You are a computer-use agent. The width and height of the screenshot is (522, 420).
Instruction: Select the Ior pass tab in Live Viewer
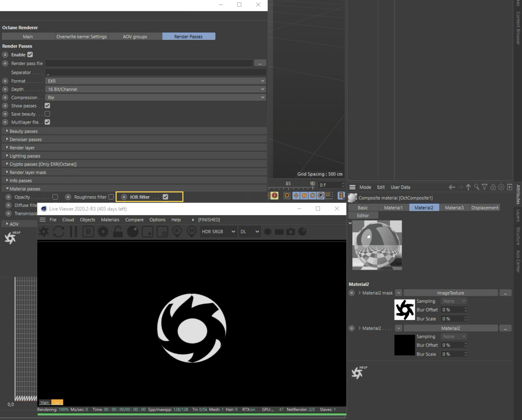click(x=57, y=402)
